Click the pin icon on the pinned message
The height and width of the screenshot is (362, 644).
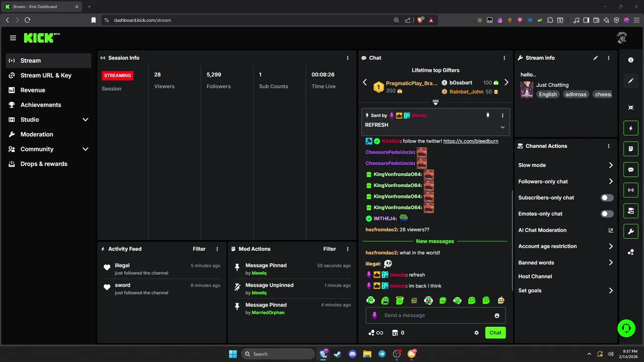pos(488,116)
